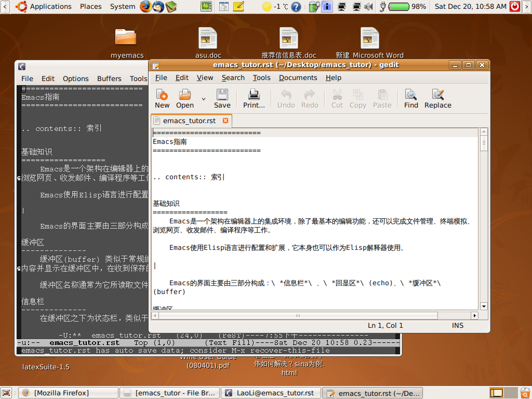The height and width of the screenshot is (399, 532).
Task: Select the emacs_tutor.rst document tab
Action: [x=191, y=121]
